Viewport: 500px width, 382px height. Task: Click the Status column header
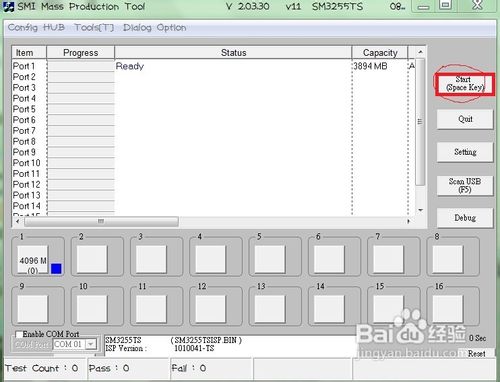coord(233,53)
